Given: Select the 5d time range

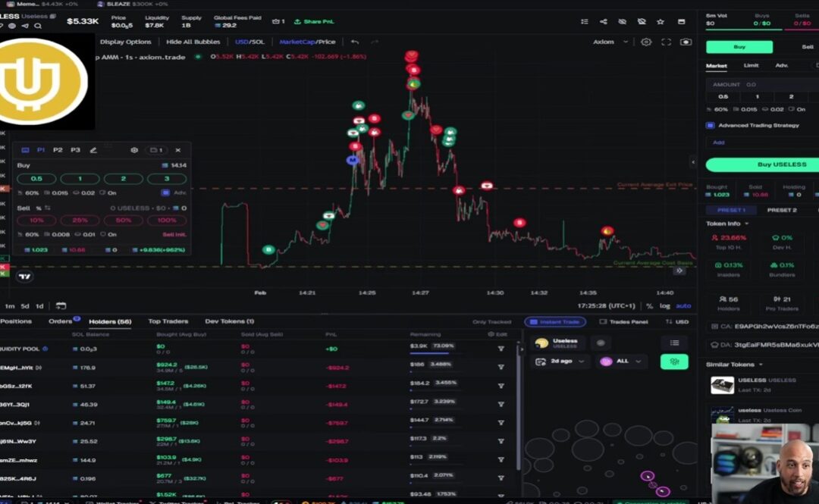Looking at the screenshot, I should [24, 306].
